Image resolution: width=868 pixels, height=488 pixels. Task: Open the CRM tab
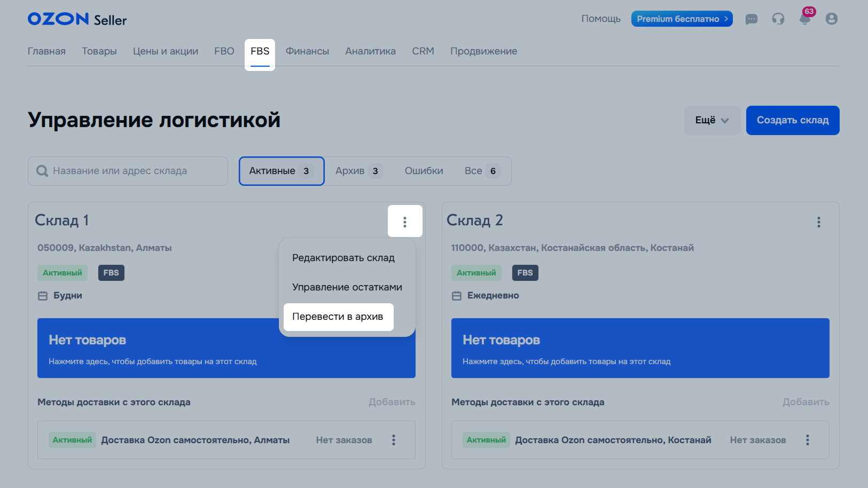(x=423, y=51)
